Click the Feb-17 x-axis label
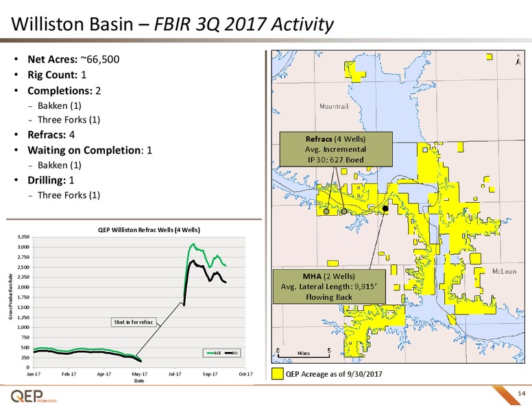Screen dimensions: 532x411 (69, 374)
